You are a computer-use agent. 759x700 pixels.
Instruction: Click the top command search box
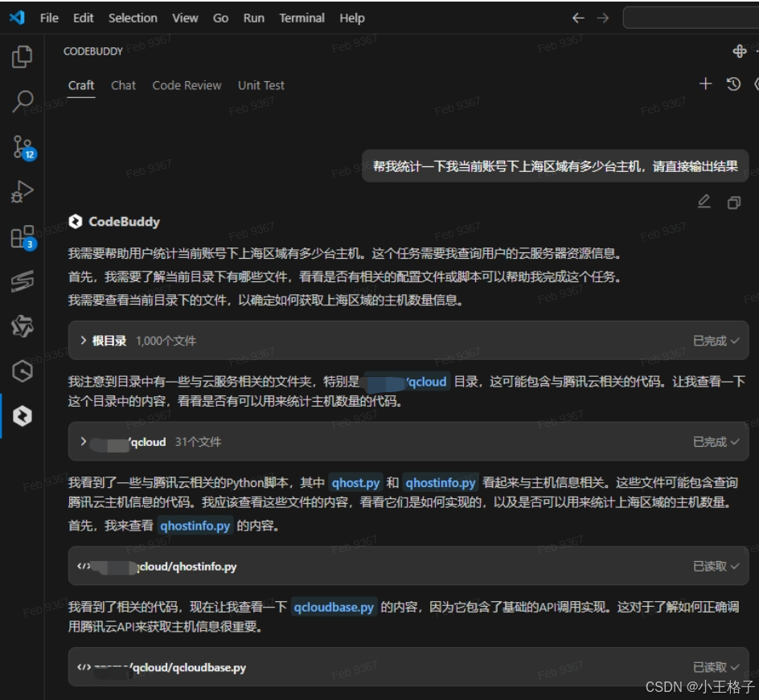(x=691, y=18)
